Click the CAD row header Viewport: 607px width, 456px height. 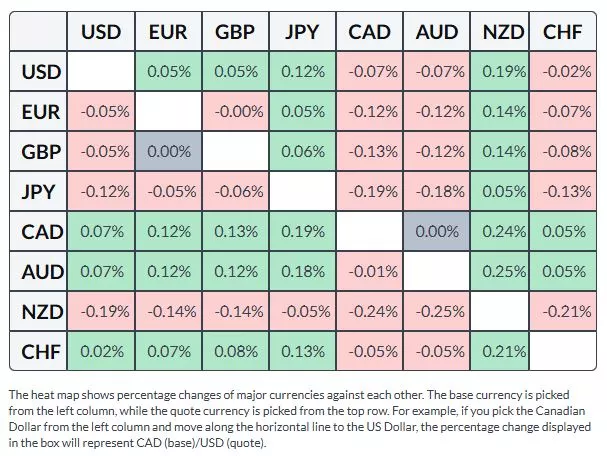click(41, 231)
